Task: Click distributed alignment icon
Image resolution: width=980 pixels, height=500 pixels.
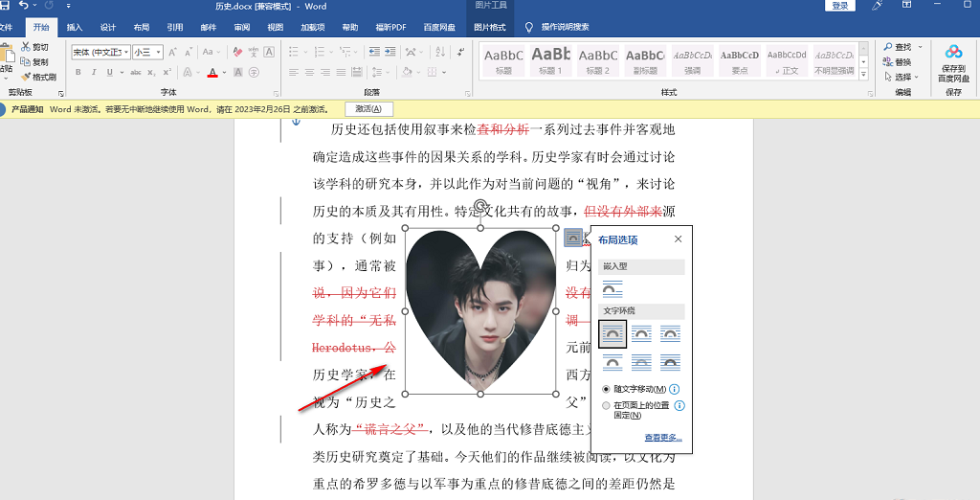Action: [357, 72]
